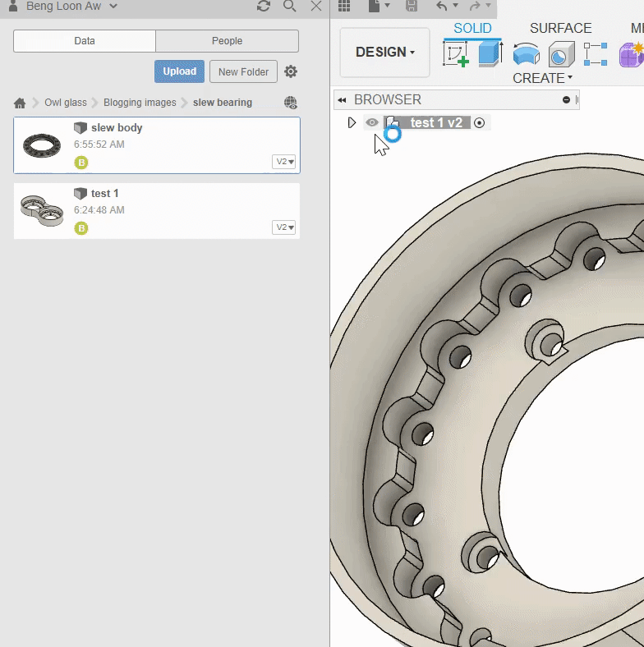Select the test 1 file name
The image size is (644, 647).
click(x=105, y=193)
